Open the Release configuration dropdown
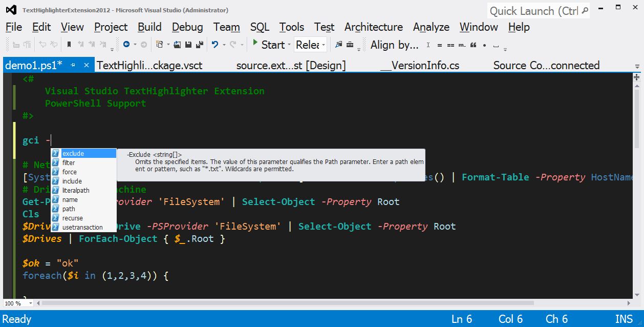The height and width of the screenshot is (327, 644). click(323, 45)
